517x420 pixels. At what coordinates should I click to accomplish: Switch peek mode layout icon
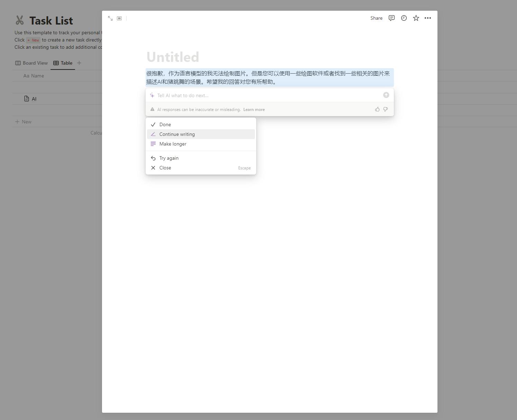119,18
